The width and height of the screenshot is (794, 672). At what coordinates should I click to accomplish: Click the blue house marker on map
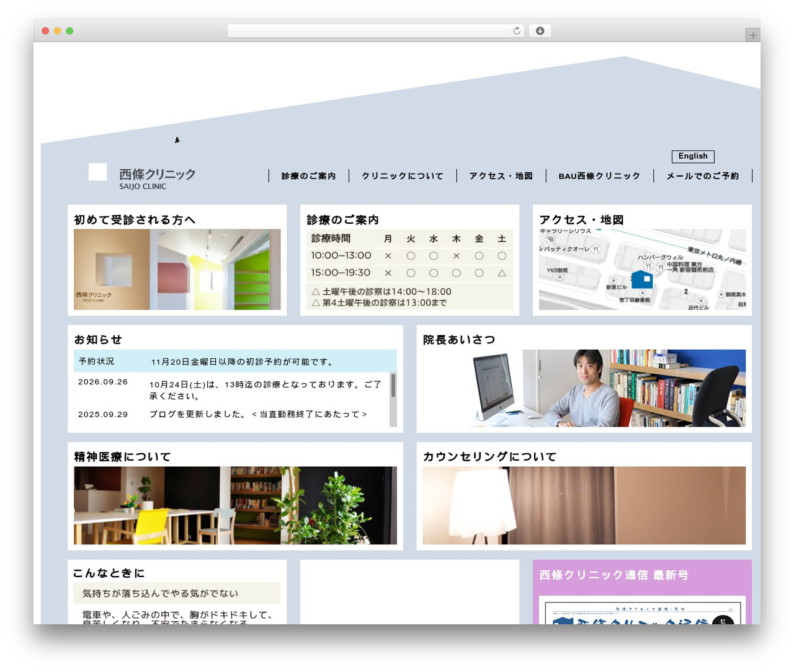[x=642, y=279]
